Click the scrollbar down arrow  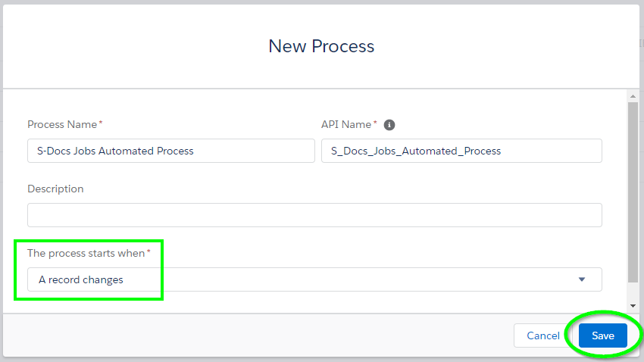633,306
